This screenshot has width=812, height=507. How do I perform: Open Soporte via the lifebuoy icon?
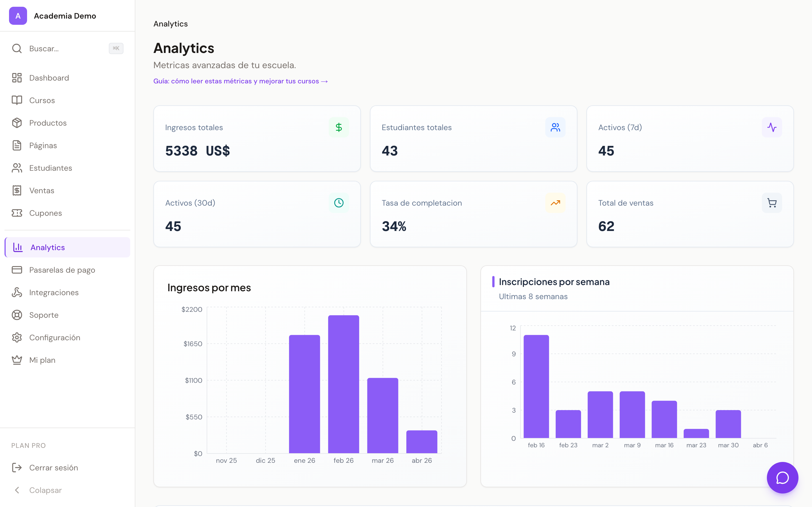17,315
